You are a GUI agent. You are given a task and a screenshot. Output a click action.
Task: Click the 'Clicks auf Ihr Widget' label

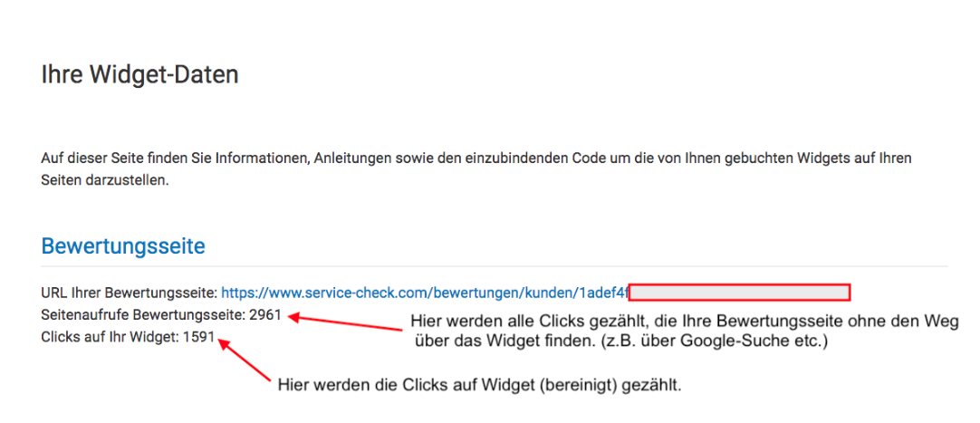[x=110, y=337]
